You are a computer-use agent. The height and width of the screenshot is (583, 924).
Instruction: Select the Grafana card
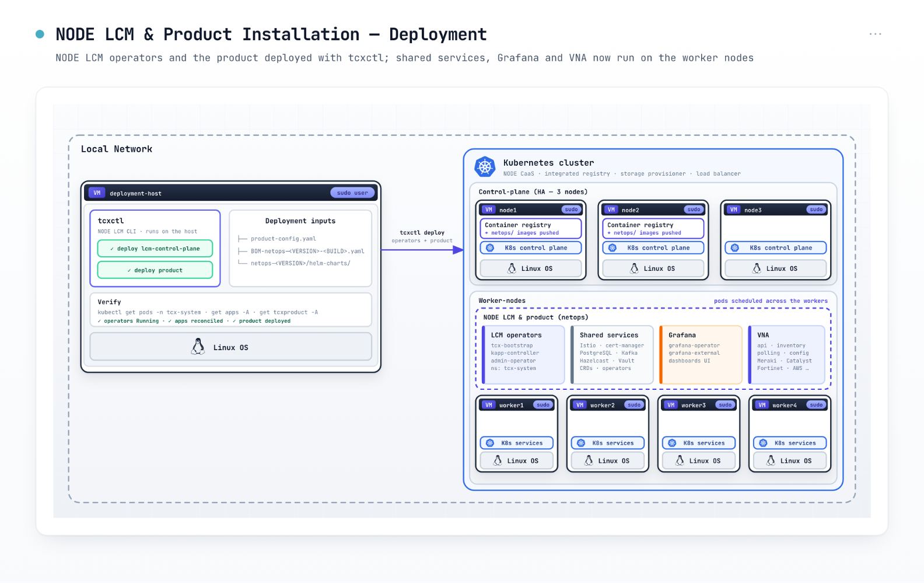click(x=701, y=355)
